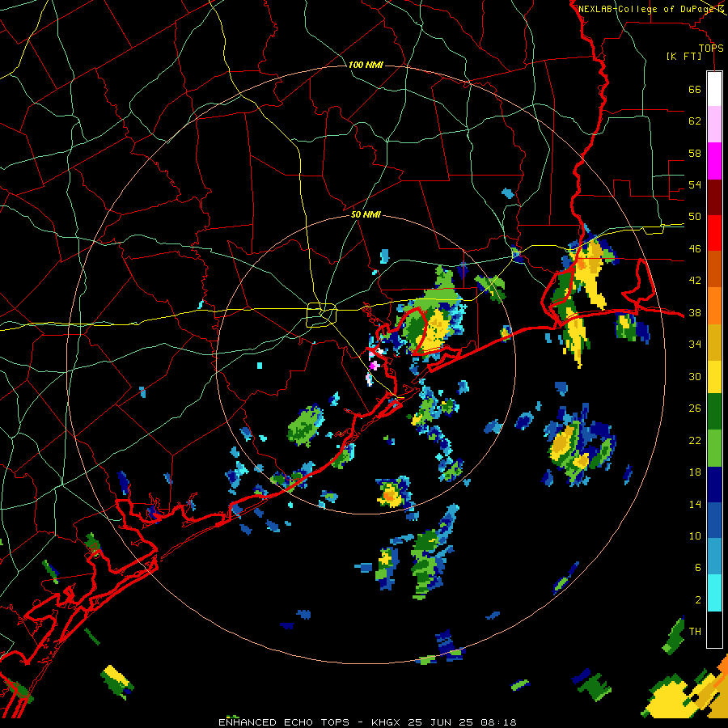The image size is (728, 728).
Task: Click the 25 JUN 25 08:18 timestamp
Action: (x=462, y=722)
